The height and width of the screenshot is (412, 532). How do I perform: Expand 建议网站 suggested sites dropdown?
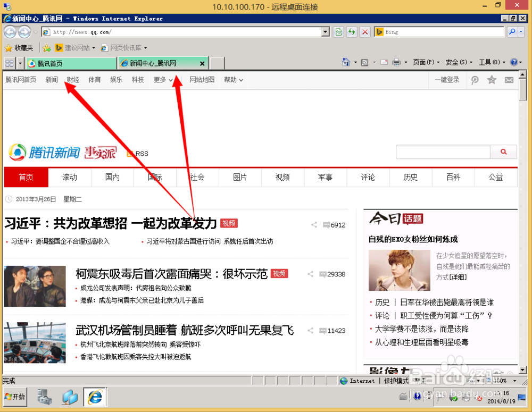click(x=94, y=48)
